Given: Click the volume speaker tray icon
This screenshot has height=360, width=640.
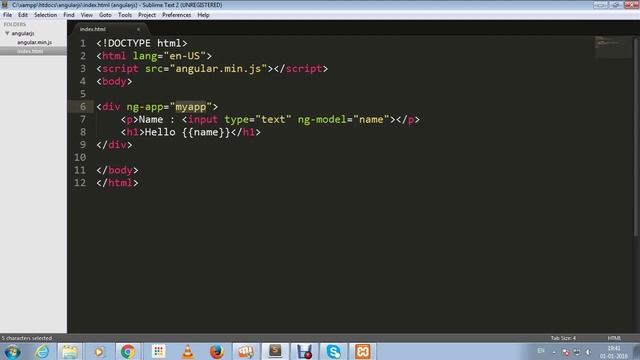Looking at the screenshot, I should click(x=588, y=352).
